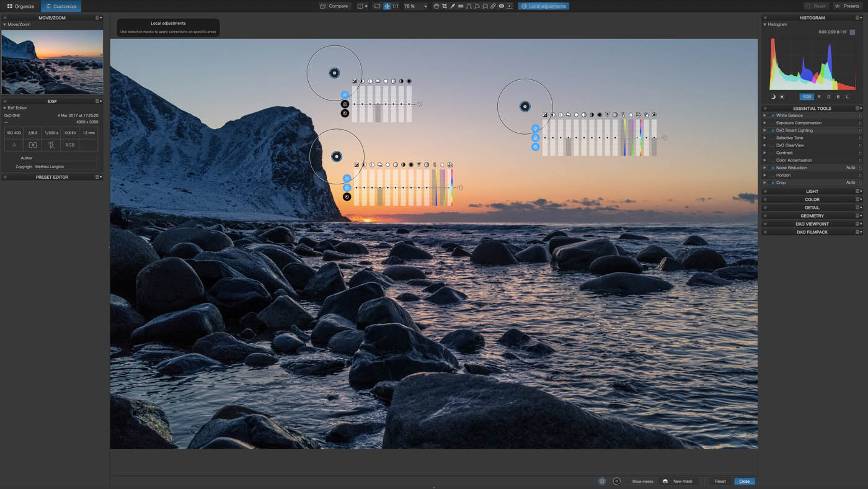Enable the Local adjustments mode
The width and height of the screenshot is (868, 489).
(544, 6)
